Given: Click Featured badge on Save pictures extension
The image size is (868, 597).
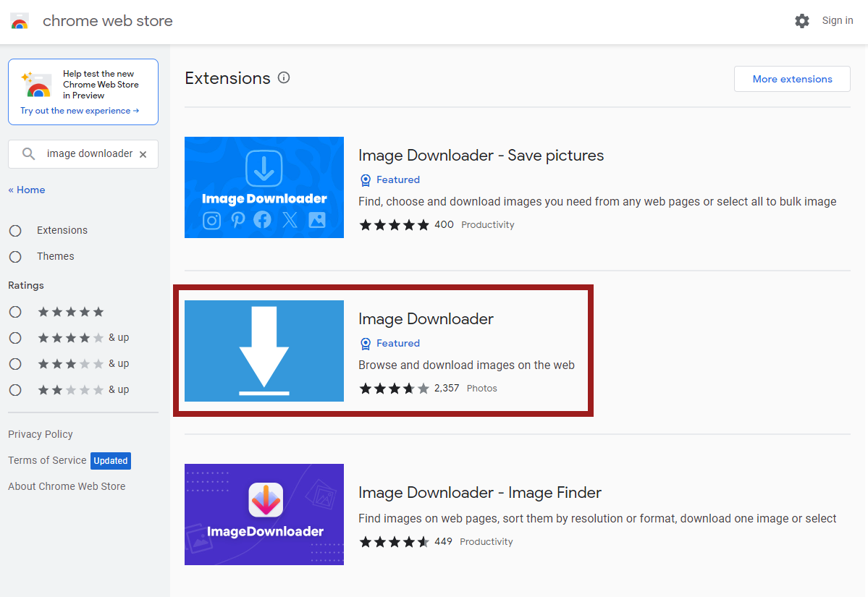Looking at the screenshot, I should 390,179.
